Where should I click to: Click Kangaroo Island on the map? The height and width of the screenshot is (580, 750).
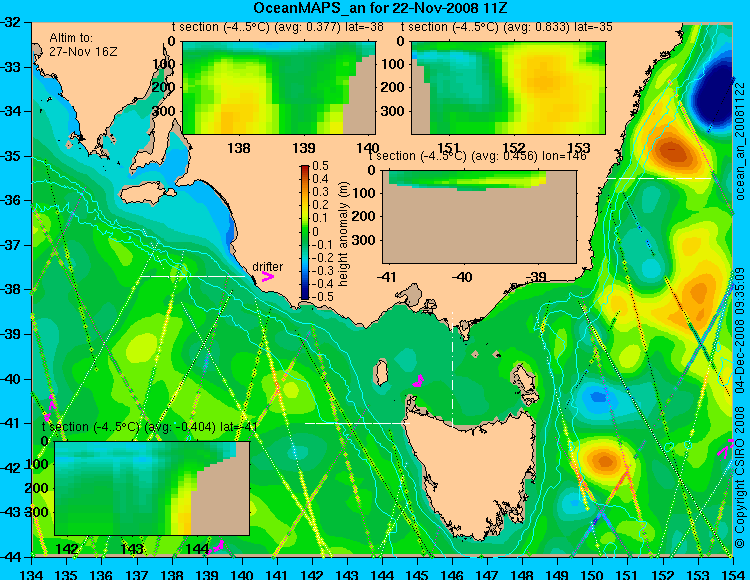[147, 194]
